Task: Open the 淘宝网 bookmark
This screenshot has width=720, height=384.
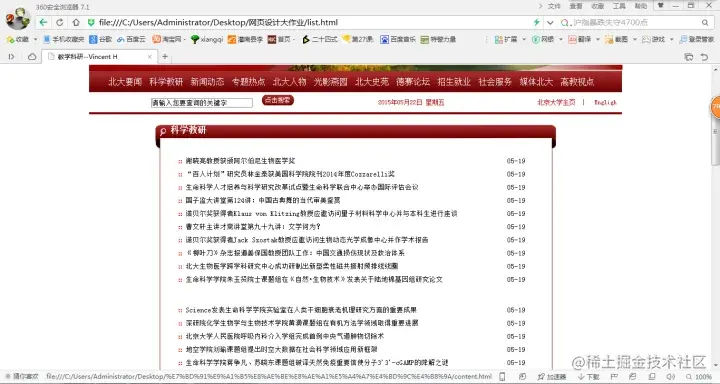Action: point(167,40)
